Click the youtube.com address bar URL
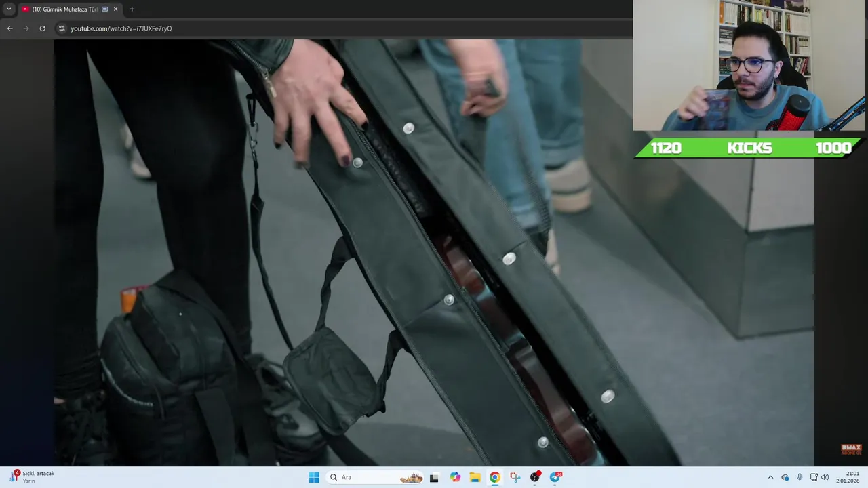This screenshot has height=488, width=868. point(121,28)
